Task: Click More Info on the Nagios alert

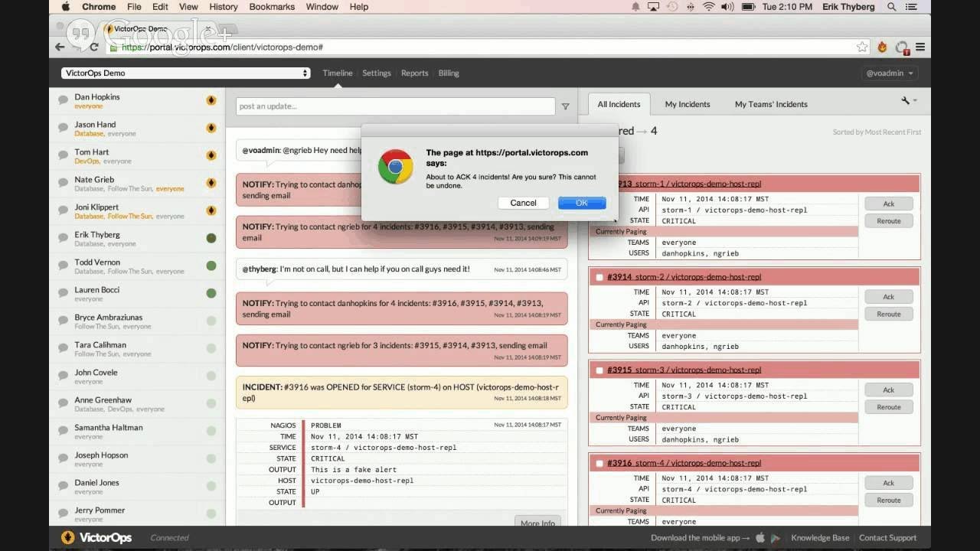Action: point(537,523)
